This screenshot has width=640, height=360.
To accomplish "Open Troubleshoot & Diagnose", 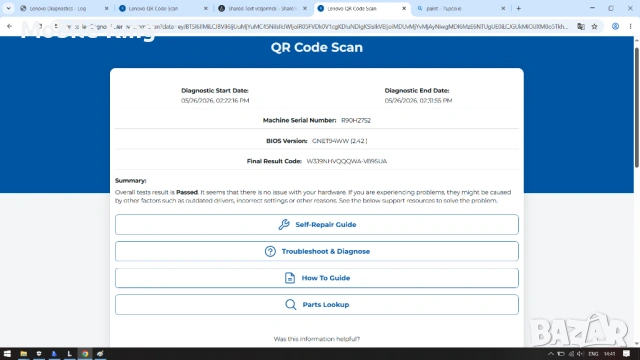I will point(317,251).
